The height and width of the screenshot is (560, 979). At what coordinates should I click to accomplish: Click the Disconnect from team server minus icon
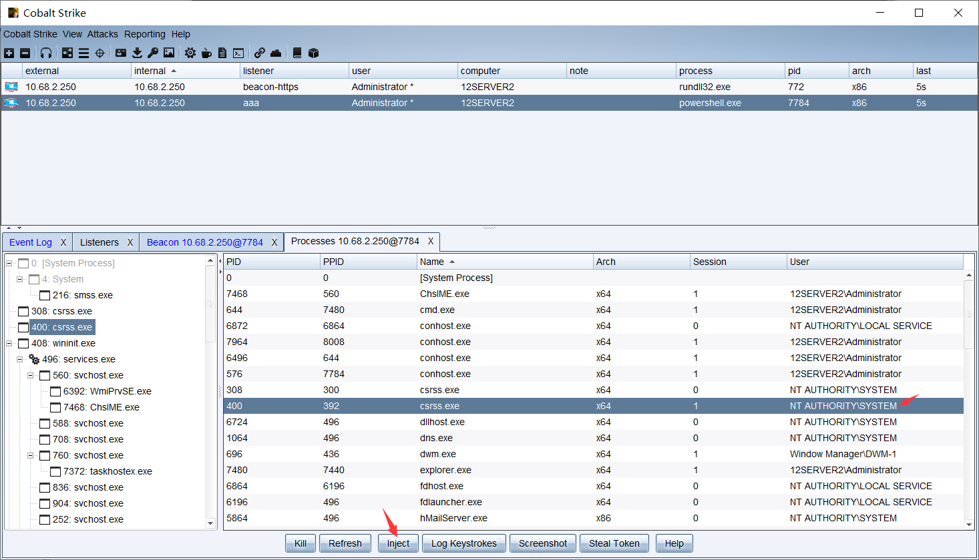(25, 53)
